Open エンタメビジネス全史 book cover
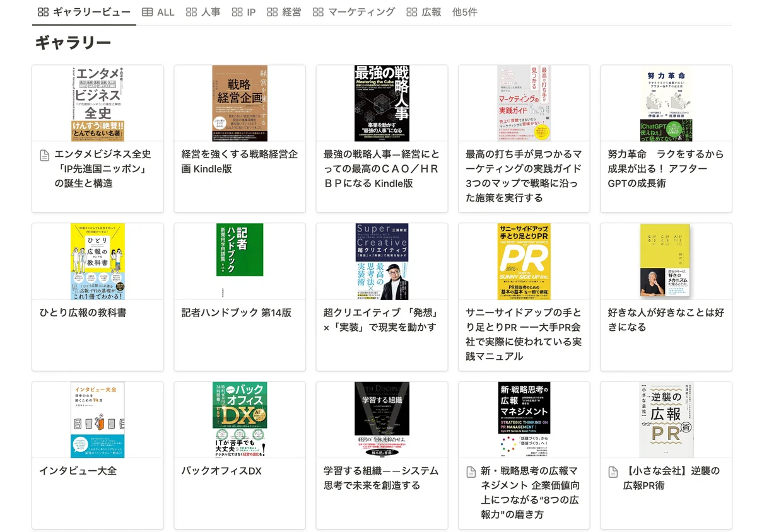 tap(98, 103)
